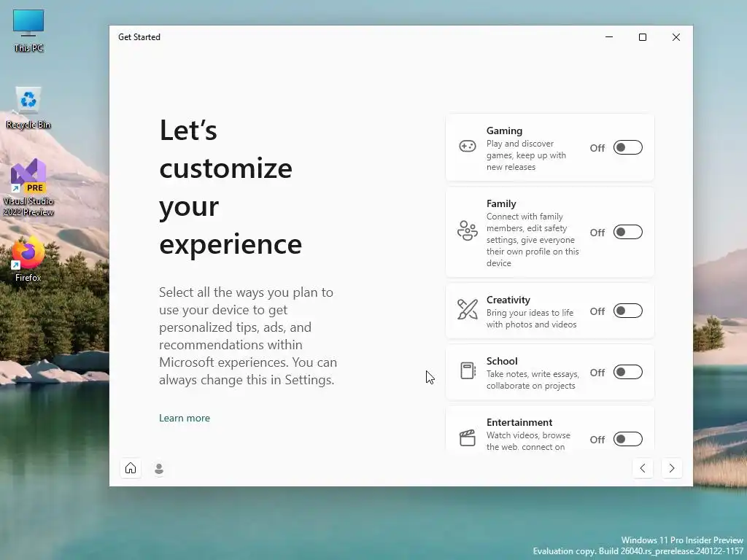Advance to the next page
This screenshot has height=560, width=747.
(672, 468)
